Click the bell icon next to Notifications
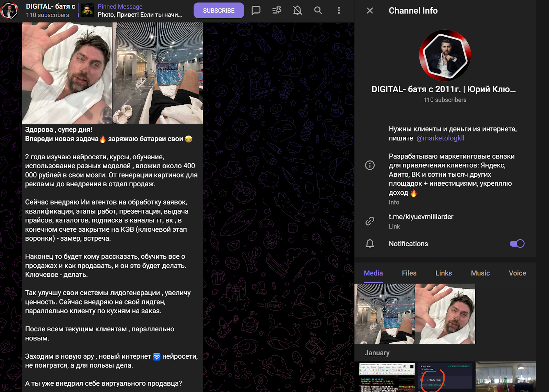This screenshot has height=392, width=549. [x=370, y=244]
